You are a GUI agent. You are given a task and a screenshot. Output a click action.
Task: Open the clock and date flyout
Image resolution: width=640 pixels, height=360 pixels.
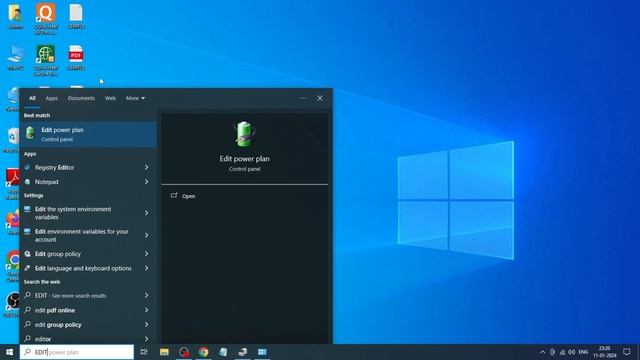(x=604, y=352)
